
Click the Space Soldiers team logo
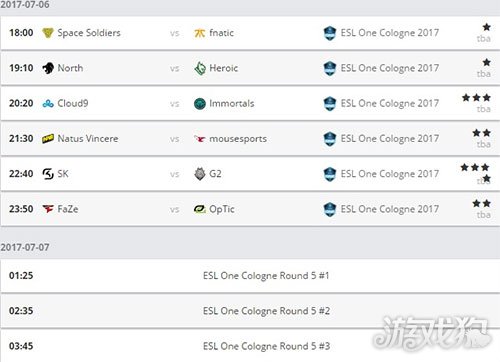coord(48,33)
